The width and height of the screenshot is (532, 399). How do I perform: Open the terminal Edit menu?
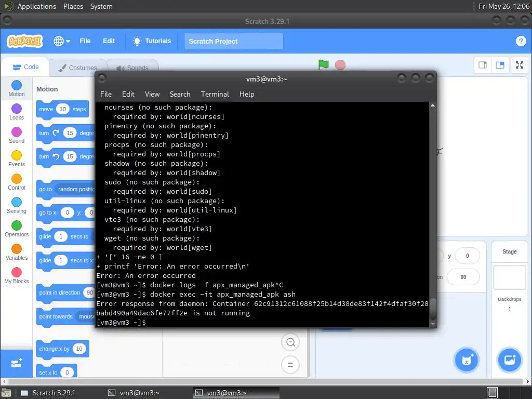click(x=128, y=94)
